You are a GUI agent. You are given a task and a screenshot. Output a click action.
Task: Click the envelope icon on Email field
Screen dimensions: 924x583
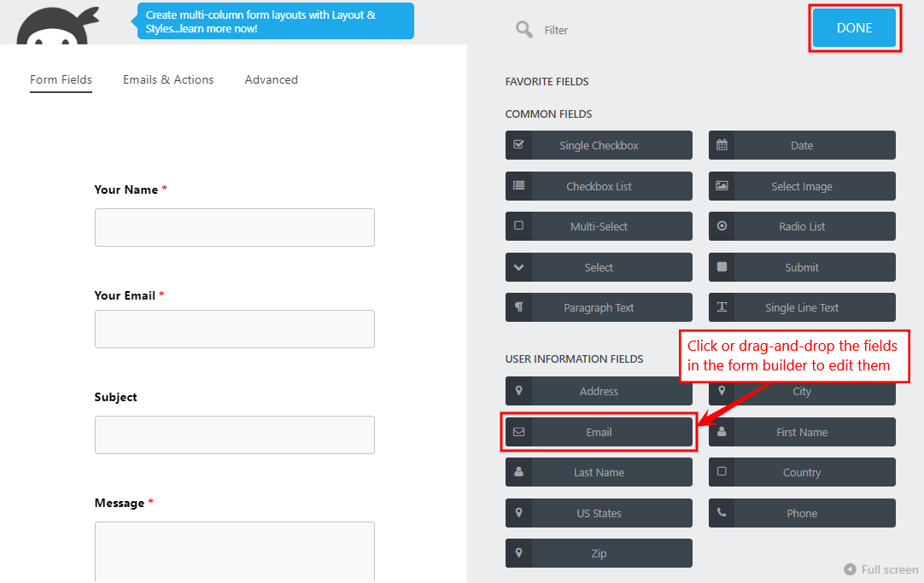coord(518,432)
